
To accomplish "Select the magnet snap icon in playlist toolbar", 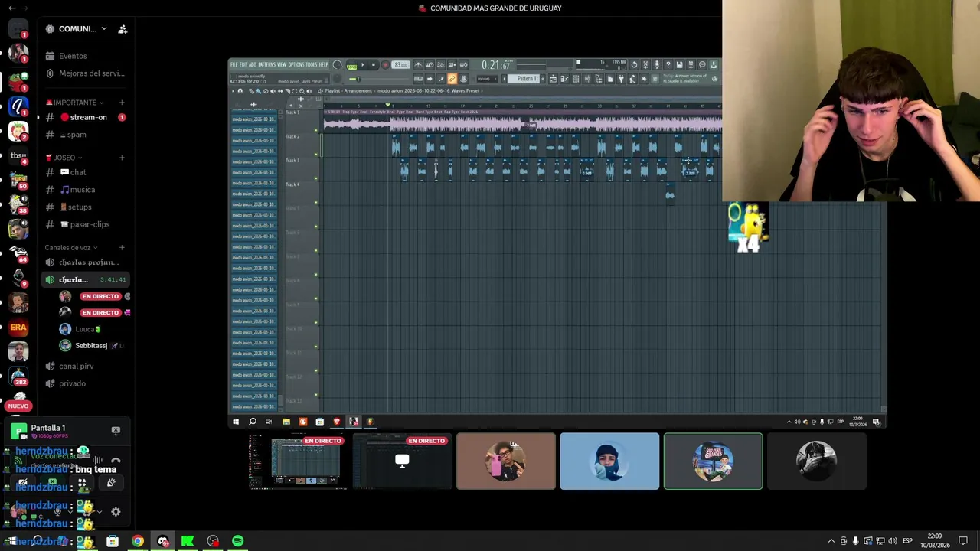I will point(240,91).
